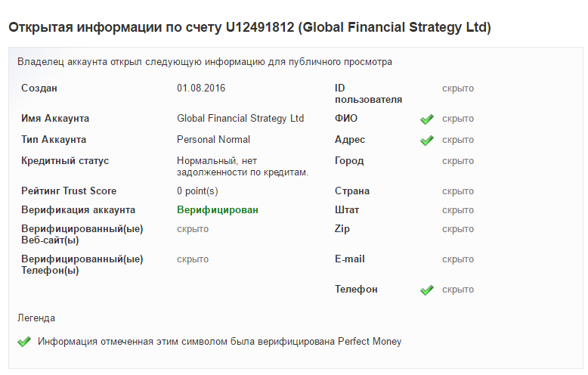Click the green checkmark beside Адрес
This screenshot has width=588, height=375.
[427, 140]
